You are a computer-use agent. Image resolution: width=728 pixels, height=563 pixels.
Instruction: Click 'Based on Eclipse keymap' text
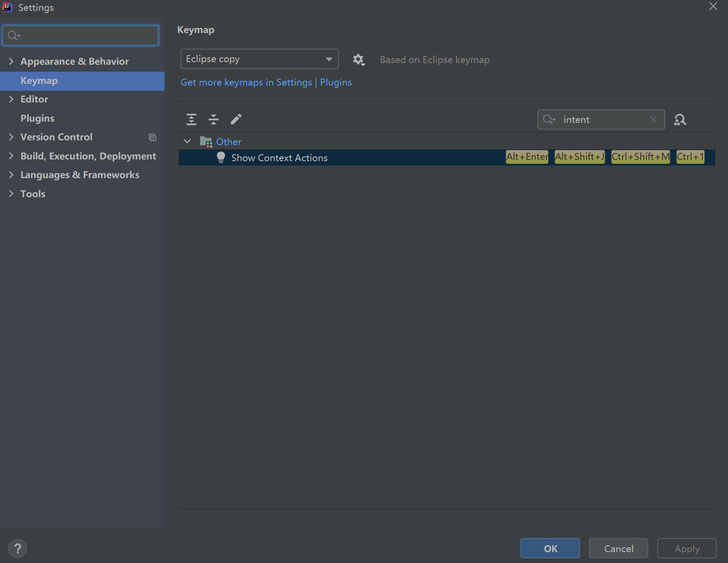pyautogui.click(x=435, y=60)
